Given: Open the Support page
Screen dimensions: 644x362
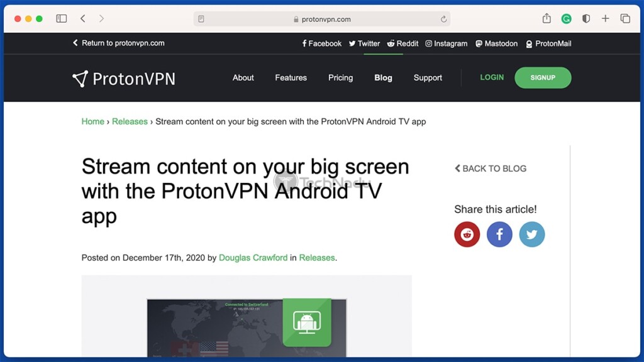Looking at the screenshot, I should click(428, 77).
